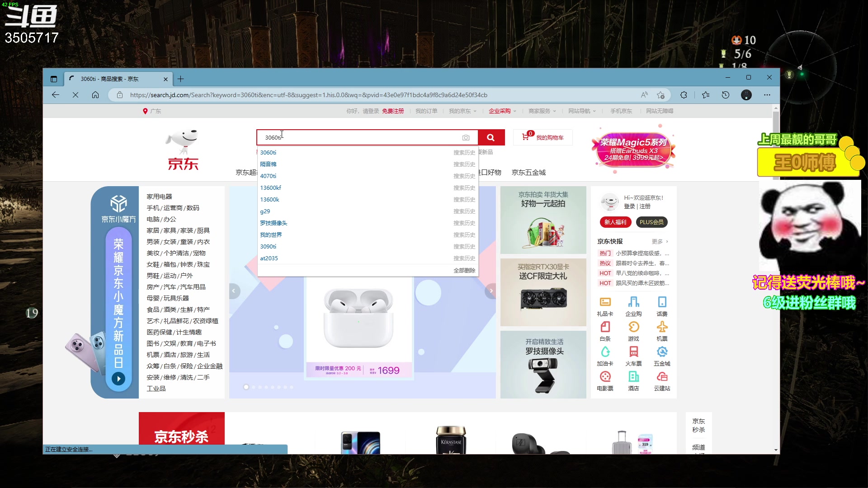868x488 pixels.
Task: Open image search via camera icon
Action: click(466, 137)
